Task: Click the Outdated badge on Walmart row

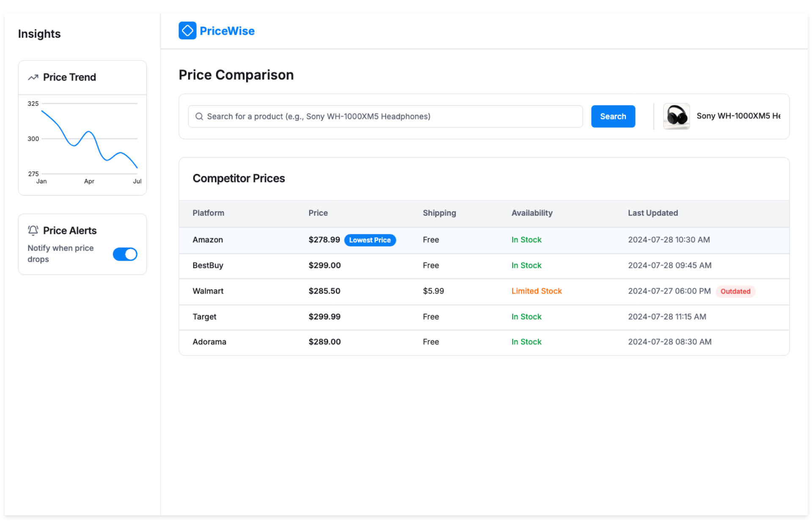Action: [x=735, y=291]
